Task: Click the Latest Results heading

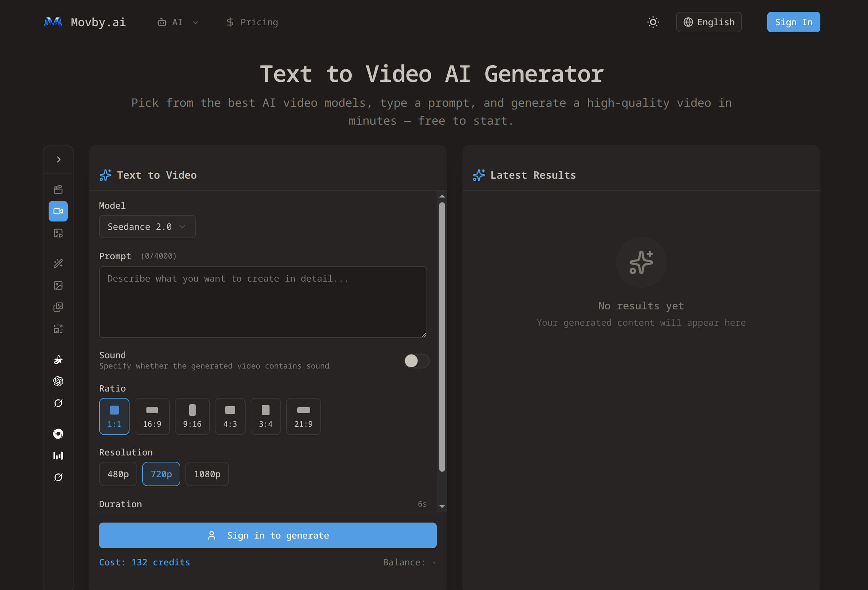Action: [533, 175]
